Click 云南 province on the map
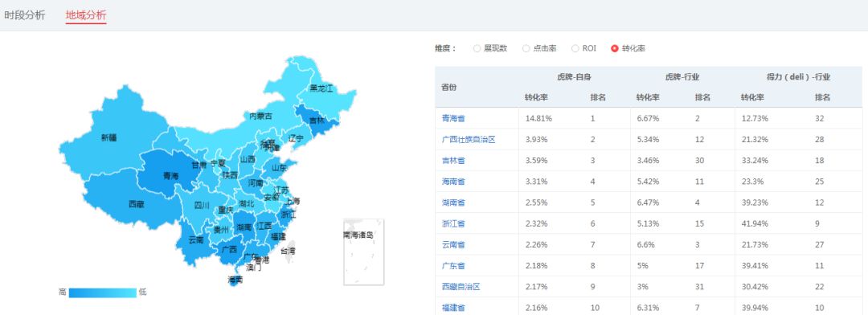This screenshot has width=868, height=315. tap(195, 239)
